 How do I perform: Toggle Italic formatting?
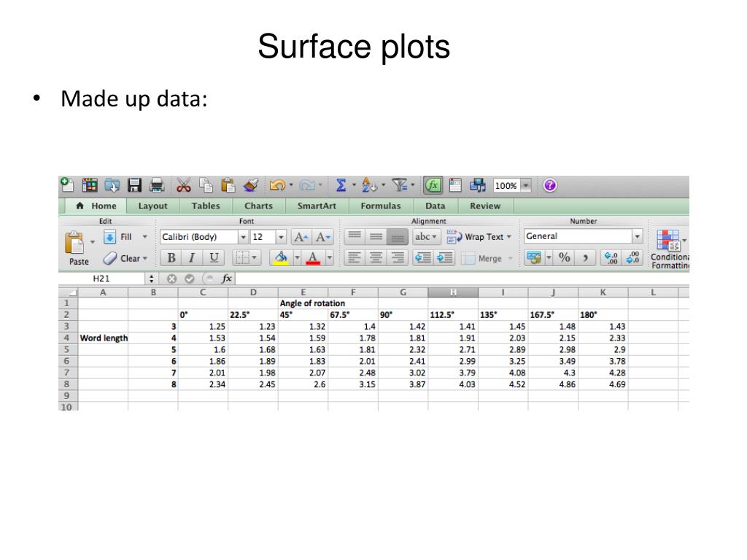(192, 258)
